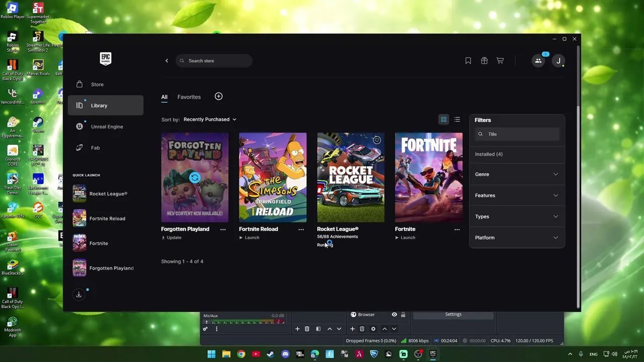Viewport: 644px width, 362px height.
Task: Toggle lock on OBS Browser source
Action: pyautogui.click(x=403, y=315)
